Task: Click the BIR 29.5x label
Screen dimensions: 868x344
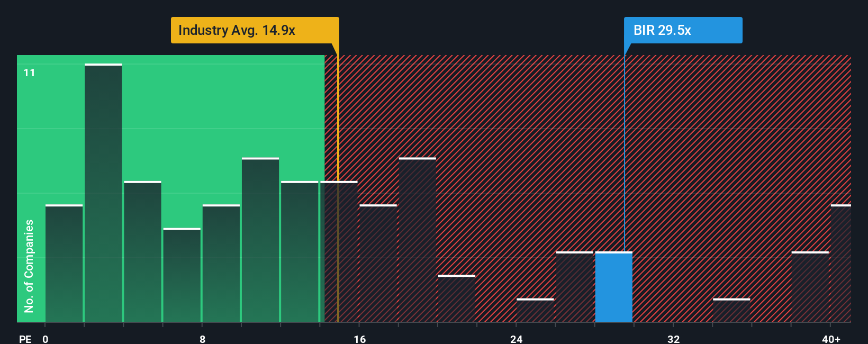Action: click(683, 30)
